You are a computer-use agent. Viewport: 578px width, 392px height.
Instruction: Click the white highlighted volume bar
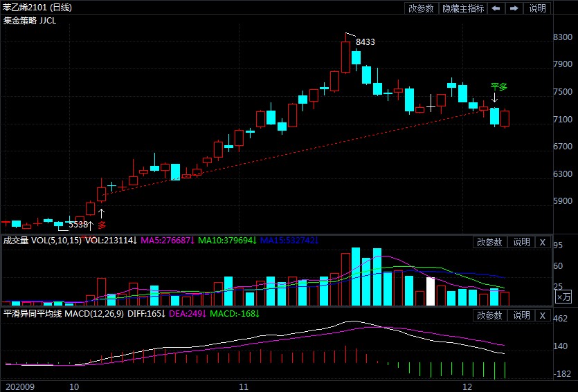coord(431,292)
